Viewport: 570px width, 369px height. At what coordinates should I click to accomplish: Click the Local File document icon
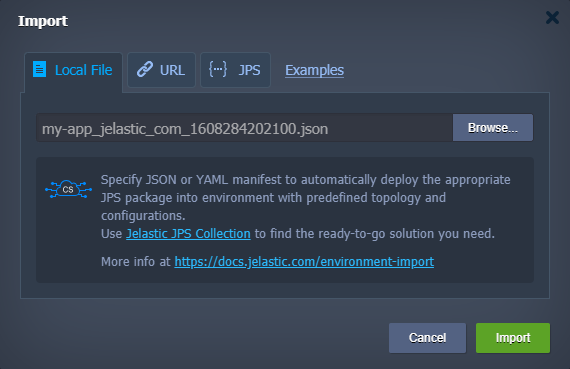[x=39, y=69]
